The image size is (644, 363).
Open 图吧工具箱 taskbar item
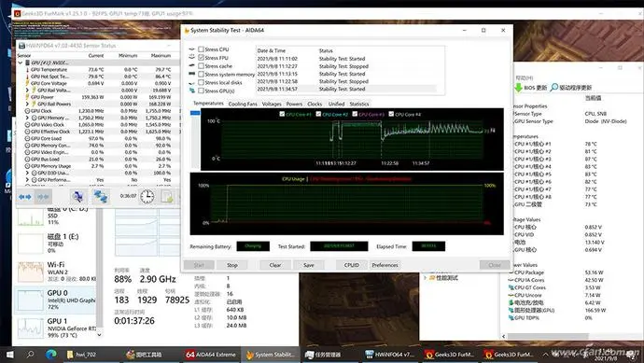click(144, 355)
